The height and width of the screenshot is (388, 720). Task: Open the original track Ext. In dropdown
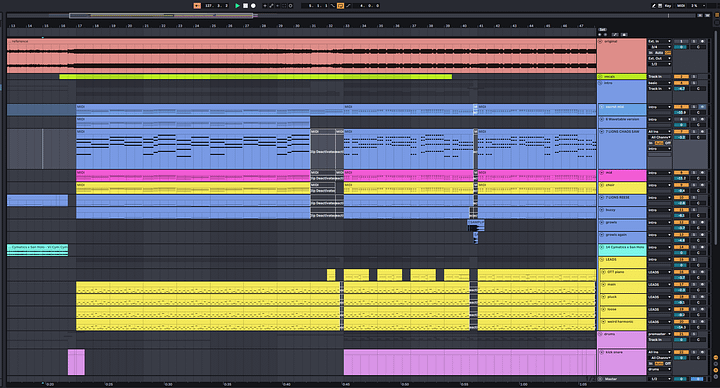659,41
